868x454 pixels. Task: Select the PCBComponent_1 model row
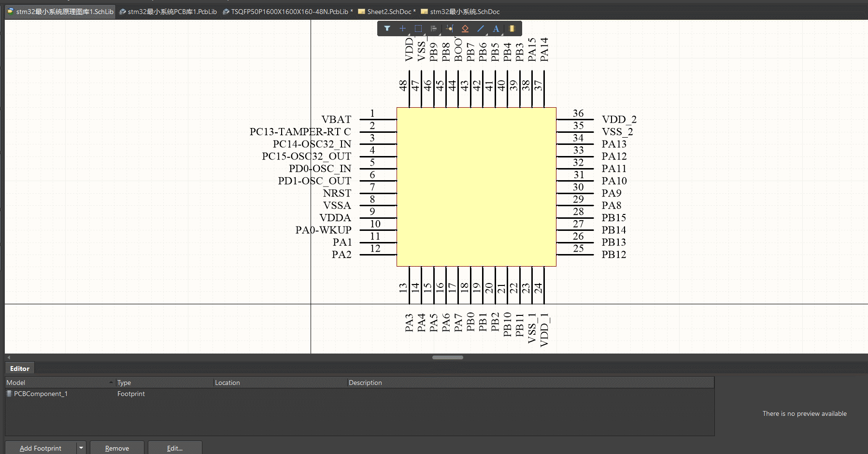(359, 394)
